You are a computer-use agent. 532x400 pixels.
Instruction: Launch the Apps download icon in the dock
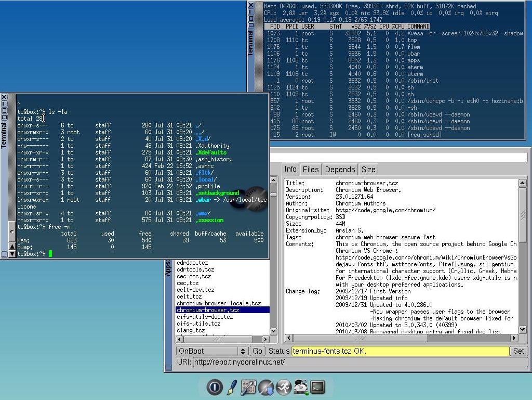(266, 387)
